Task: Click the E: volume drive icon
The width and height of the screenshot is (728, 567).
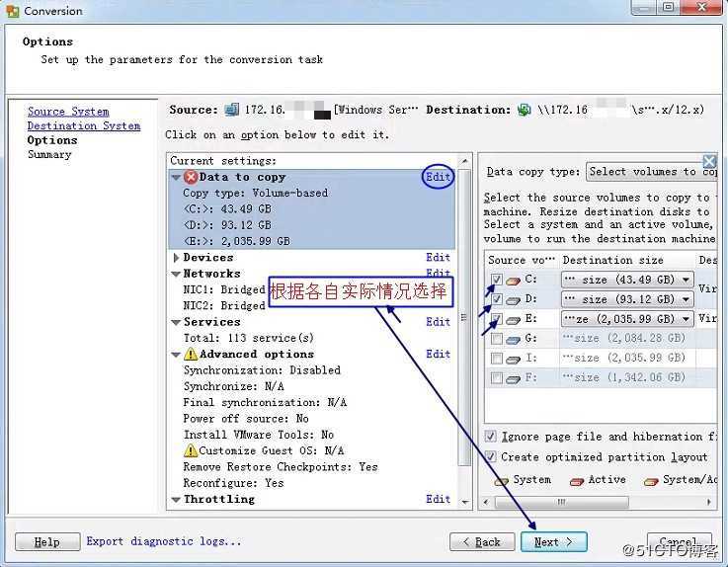Action: point(513,320)
